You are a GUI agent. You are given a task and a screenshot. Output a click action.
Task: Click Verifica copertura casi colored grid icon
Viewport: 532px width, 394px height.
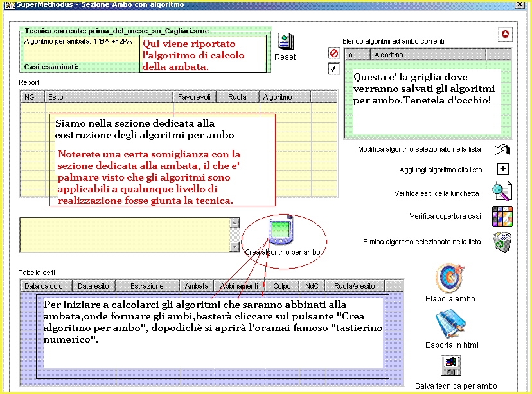click(x=502, y=217)
